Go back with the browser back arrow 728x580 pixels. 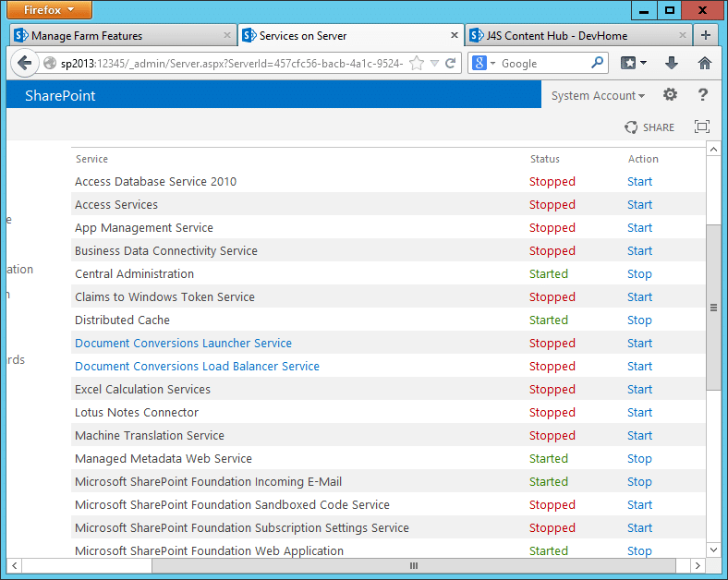tap(24, 63)
